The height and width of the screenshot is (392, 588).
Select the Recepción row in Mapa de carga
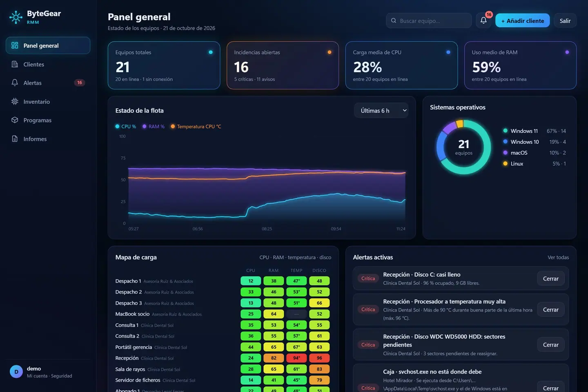click(223, 358)
